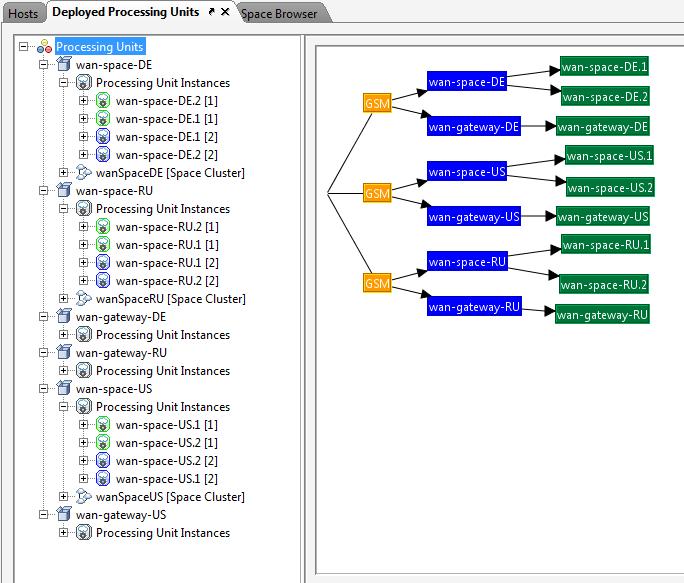
Task: Expand the wanSpaceDE [Space Cluster] node
Action: 64,173
